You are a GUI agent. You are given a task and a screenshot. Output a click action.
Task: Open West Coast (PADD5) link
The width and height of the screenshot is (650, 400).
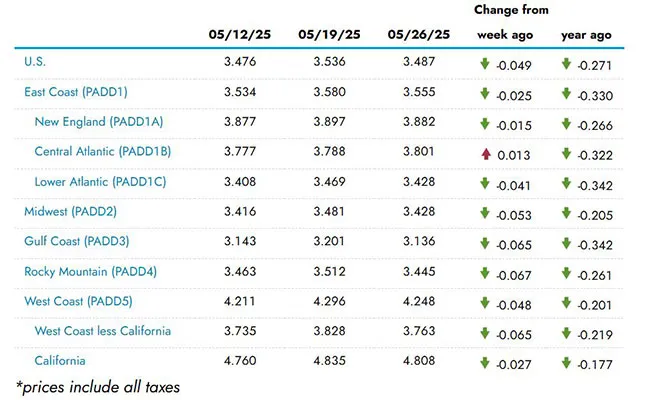point(78,301)
